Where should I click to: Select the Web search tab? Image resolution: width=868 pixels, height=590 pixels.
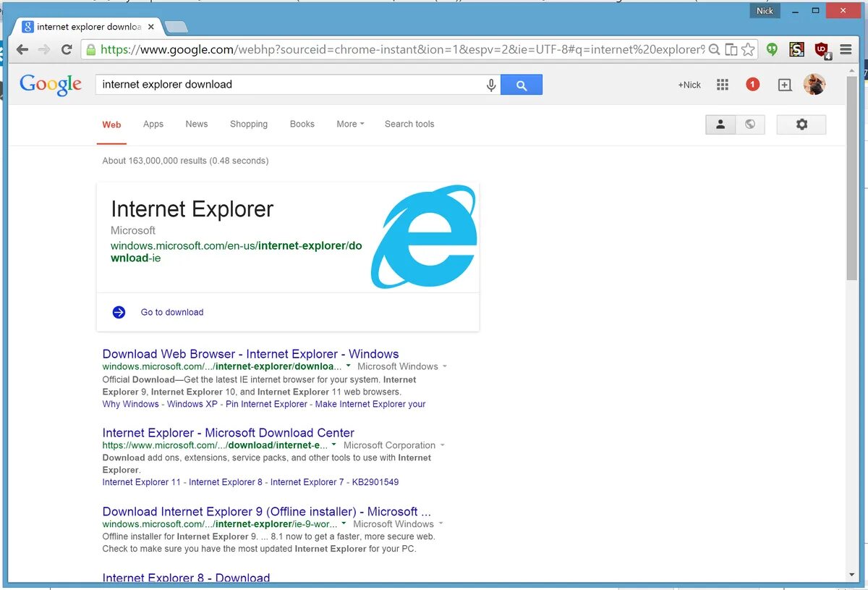coord(111,125)
